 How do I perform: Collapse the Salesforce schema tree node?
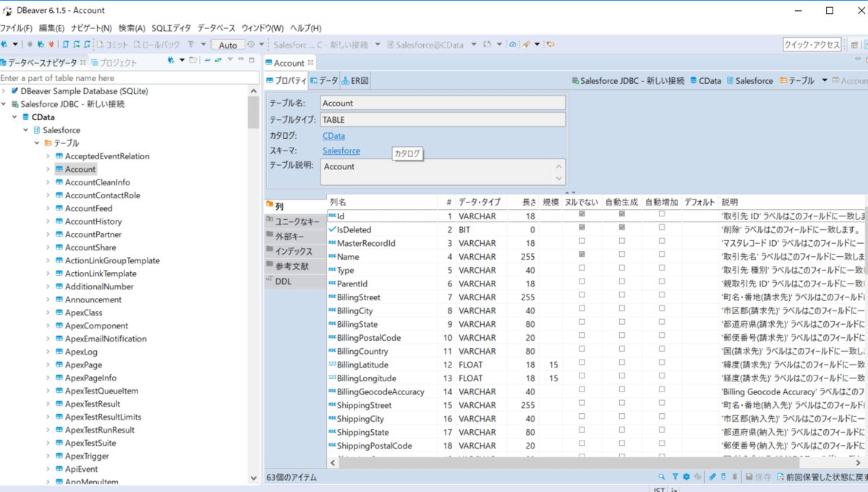pyautogui.click(x=26, y=130)
